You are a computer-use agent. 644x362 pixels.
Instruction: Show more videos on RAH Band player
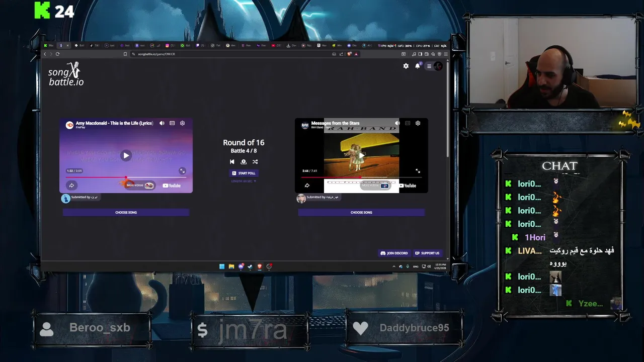(375, 186)
